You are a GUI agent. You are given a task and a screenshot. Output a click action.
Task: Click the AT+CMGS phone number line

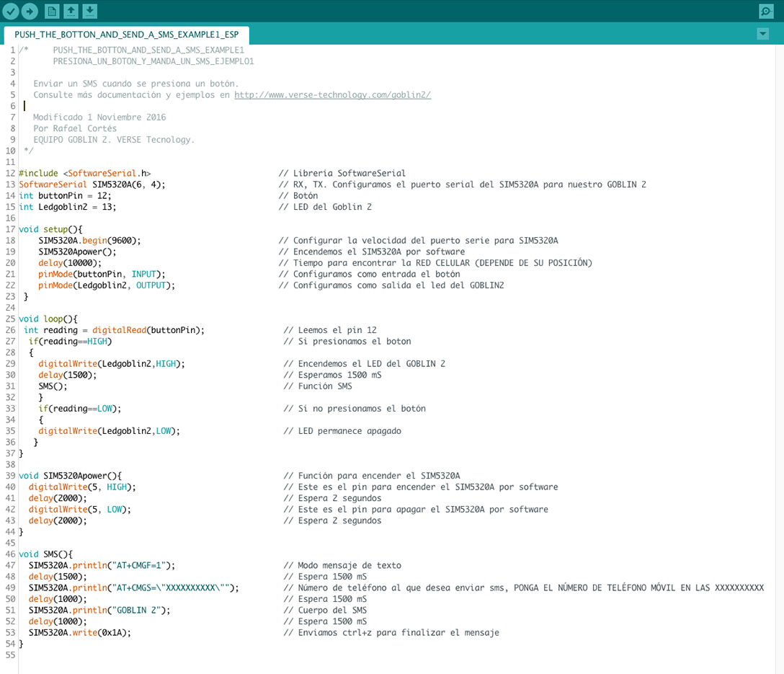(133, 588)
